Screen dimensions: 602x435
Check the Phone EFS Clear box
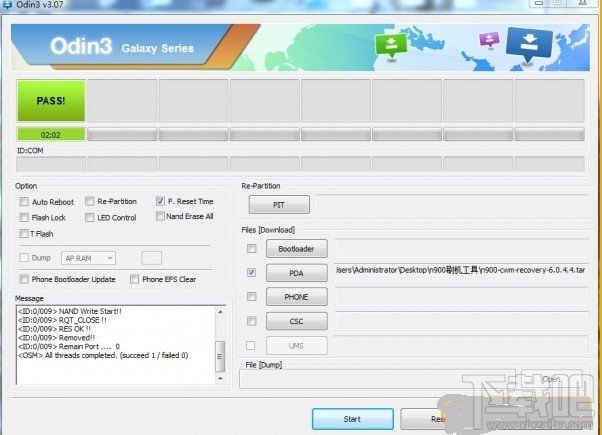134,279
